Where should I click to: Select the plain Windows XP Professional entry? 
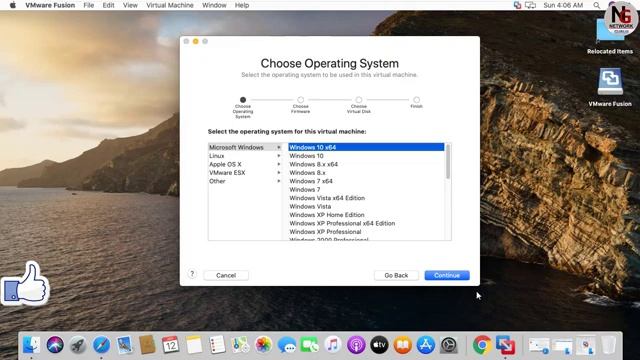tap(366, 232)
